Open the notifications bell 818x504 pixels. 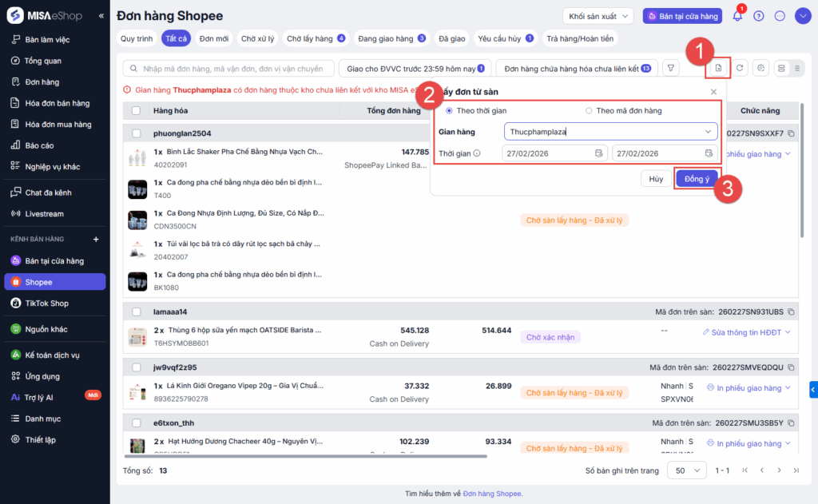coord(737,16)
